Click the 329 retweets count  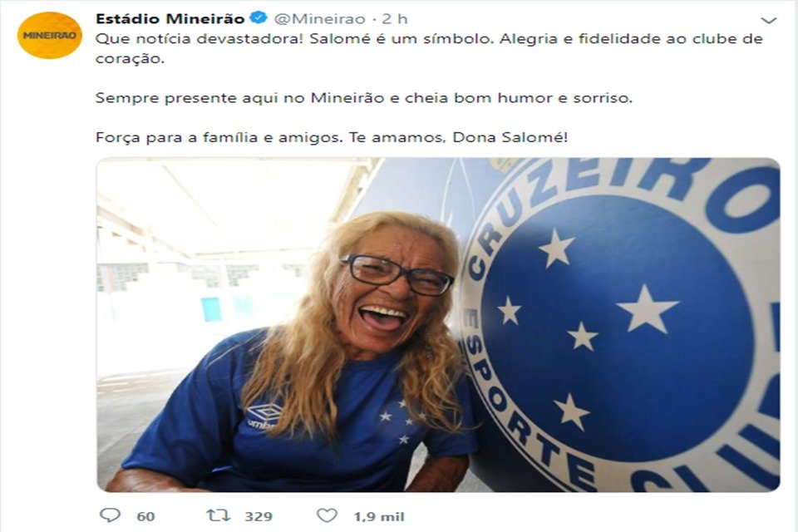[259, 516]
